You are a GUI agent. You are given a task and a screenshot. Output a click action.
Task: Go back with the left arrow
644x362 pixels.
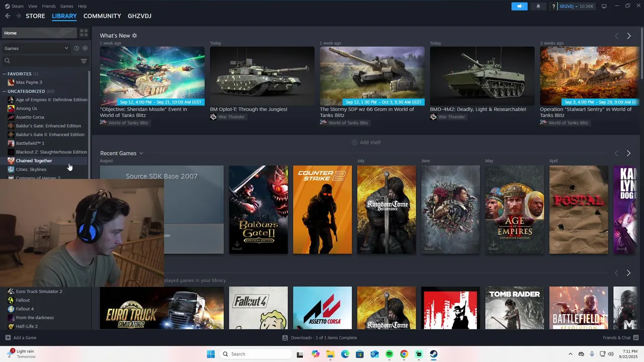tap(8, 16)
